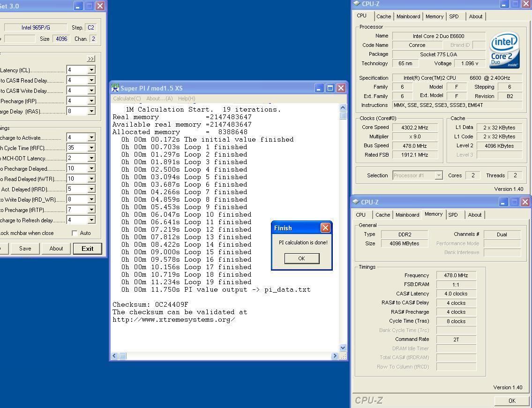532x408 pixels.
Task: Open the Processor #1 selection dropdown
Action: pos(439,175)
